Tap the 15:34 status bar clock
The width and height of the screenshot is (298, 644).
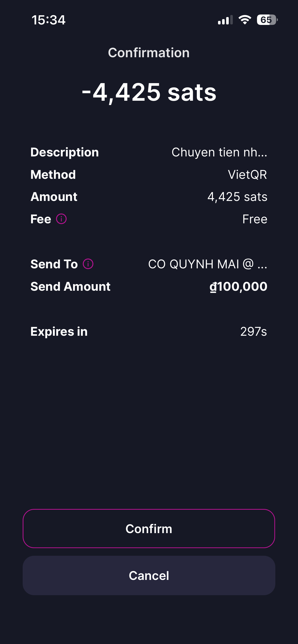48,20
